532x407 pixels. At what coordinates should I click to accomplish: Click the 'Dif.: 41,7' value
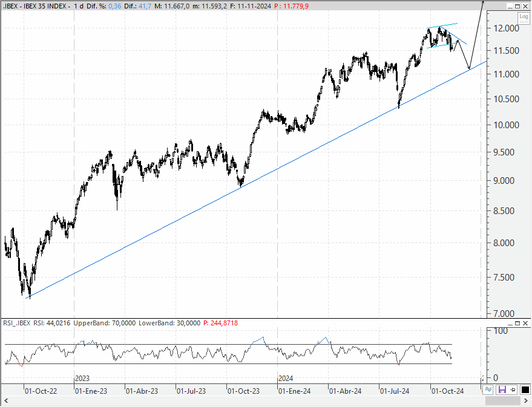pos(138,6)
